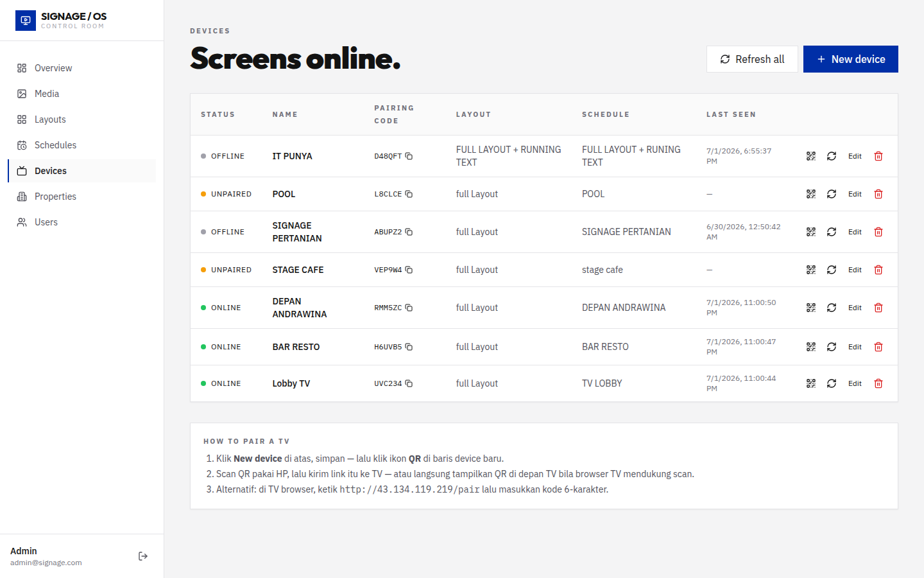Click the SIGNAGE PERTANIAN last seen timestamp

point(744,232)
